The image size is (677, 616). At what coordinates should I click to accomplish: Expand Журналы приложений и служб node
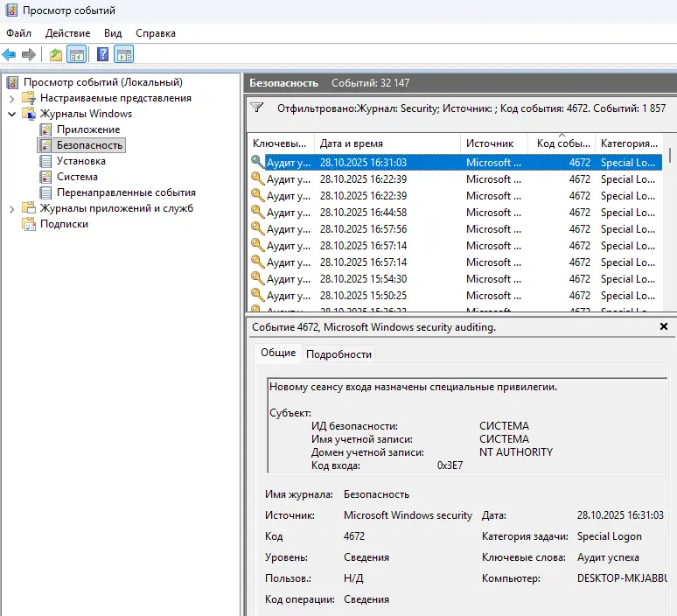[x=11, y=208]
